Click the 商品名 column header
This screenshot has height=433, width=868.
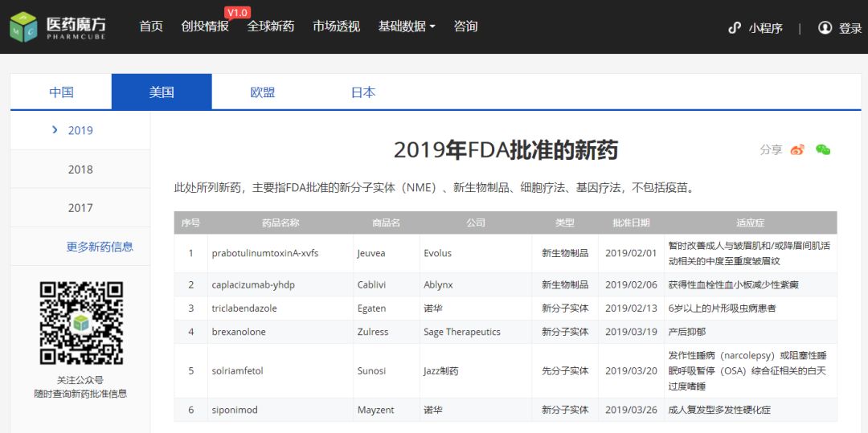[x=386, y=223]
